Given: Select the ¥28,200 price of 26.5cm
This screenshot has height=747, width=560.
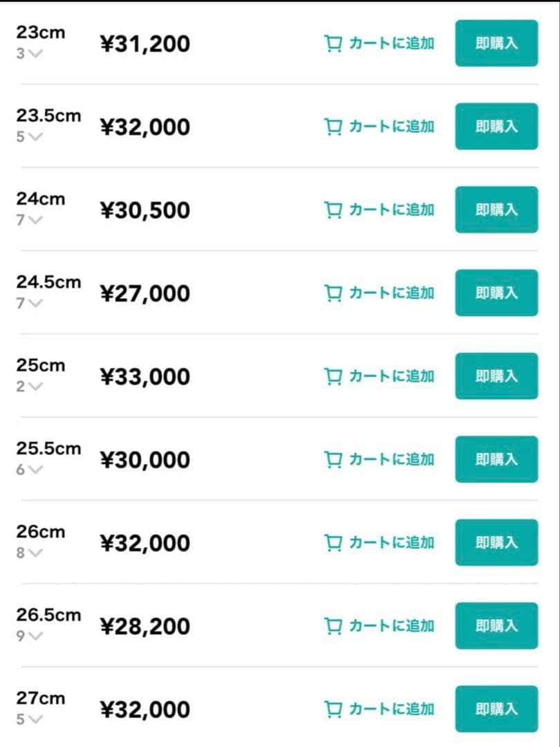Looking at the screenshot, I should click(144, 626).
